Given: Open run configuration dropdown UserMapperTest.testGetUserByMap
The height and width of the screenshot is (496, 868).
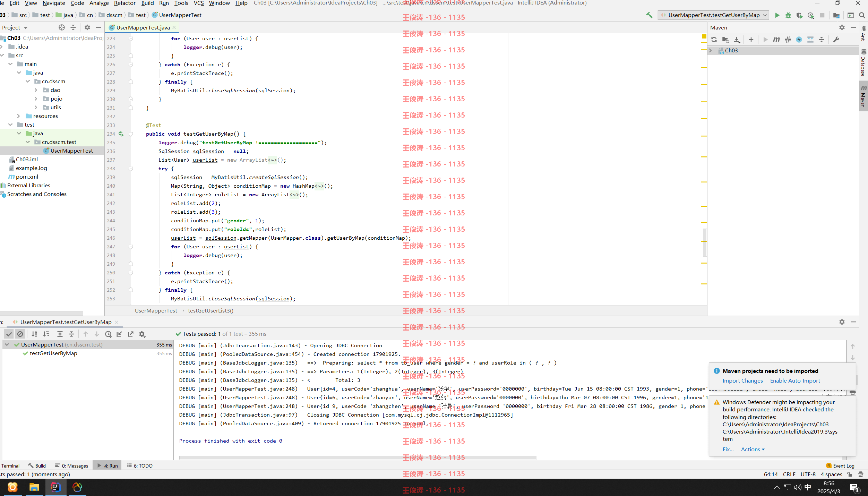Looking at the screenshot, I should (x=713, y=15).
